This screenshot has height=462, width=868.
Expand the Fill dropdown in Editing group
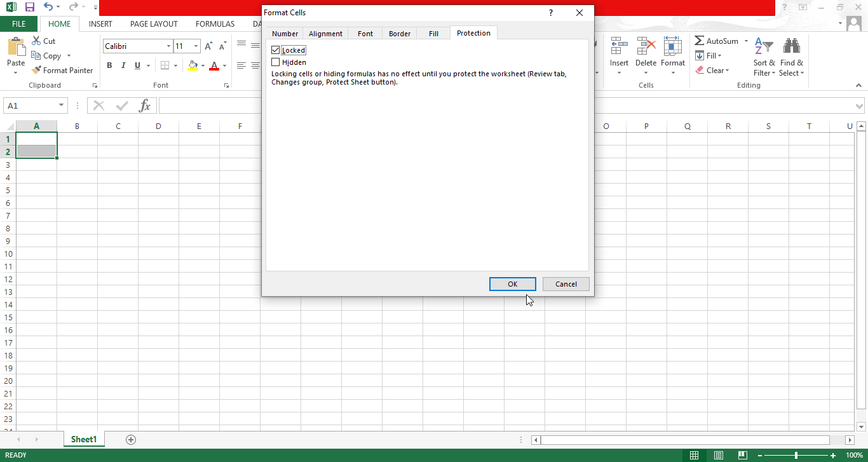(x=720, y=56)
